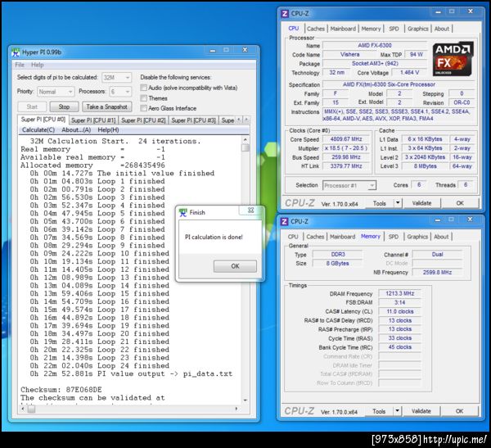Click the CPU-Z logo icon in top CPU-Z window
The image size is (491, 448).
click(x=285, y=13)
